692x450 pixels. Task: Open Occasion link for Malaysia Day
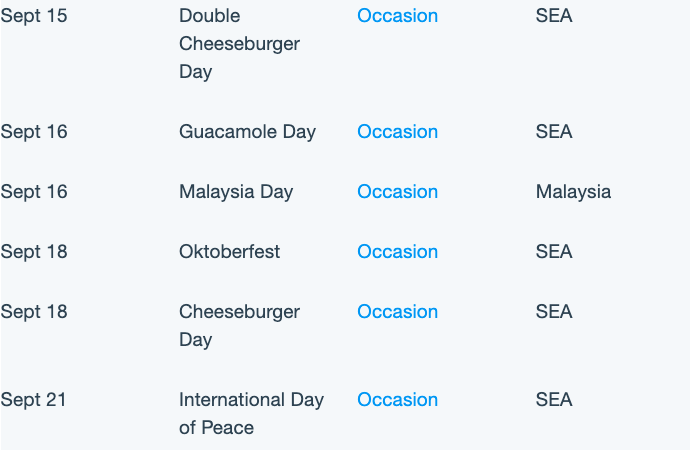tap(397, 192)
